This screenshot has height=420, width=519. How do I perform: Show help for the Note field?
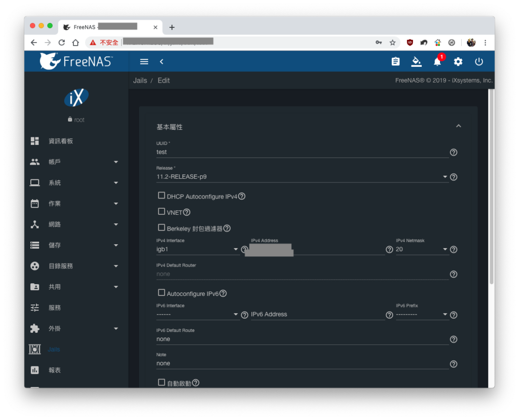pyautogui.click(x=454, y=364)
